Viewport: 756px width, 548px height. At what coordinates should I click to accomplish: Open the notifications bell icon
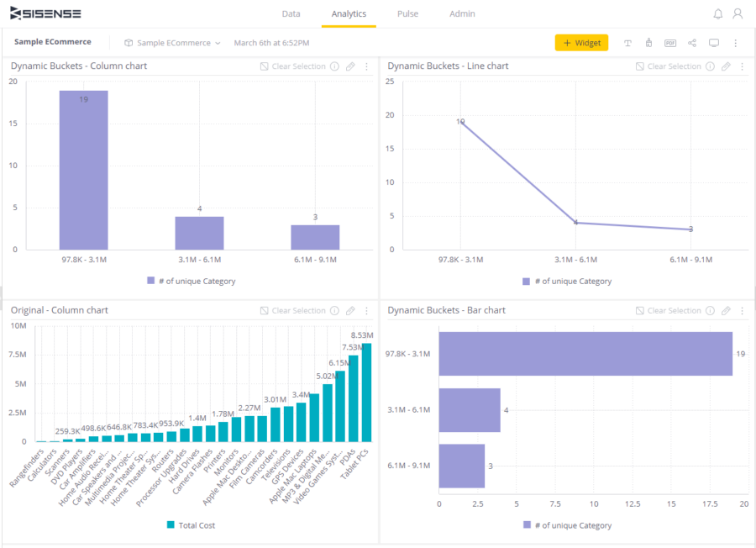click(718, 14)
